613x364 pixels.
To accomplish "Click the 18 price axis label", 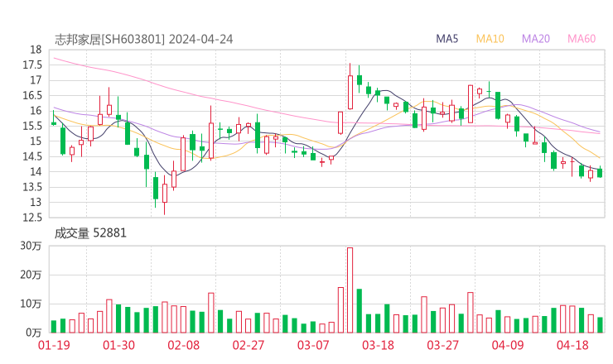I will (36, 50).
